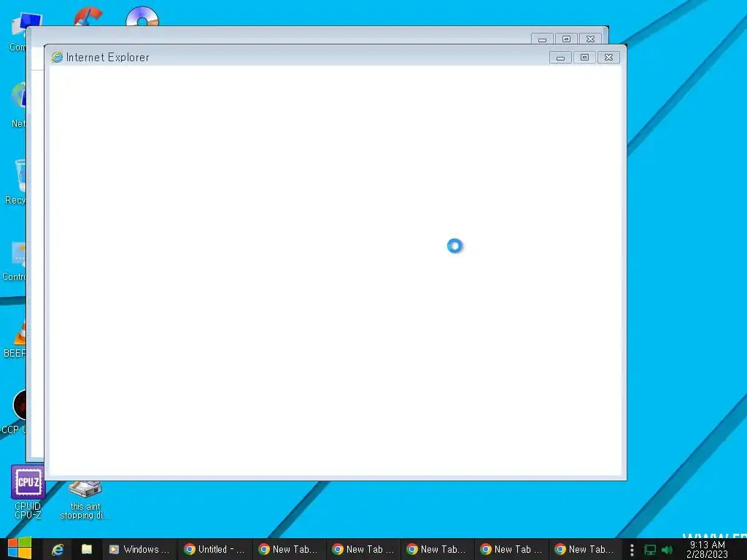Switch to the 'Untitled - ...' Chrome taskbar item

[214, 550]
